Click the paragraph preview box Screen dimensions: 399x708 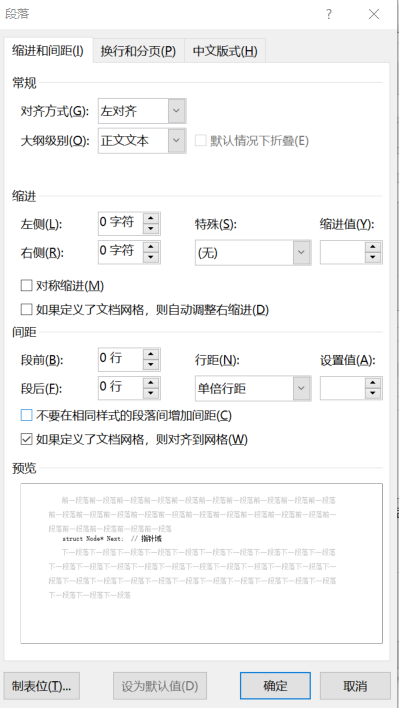(201, 563)
